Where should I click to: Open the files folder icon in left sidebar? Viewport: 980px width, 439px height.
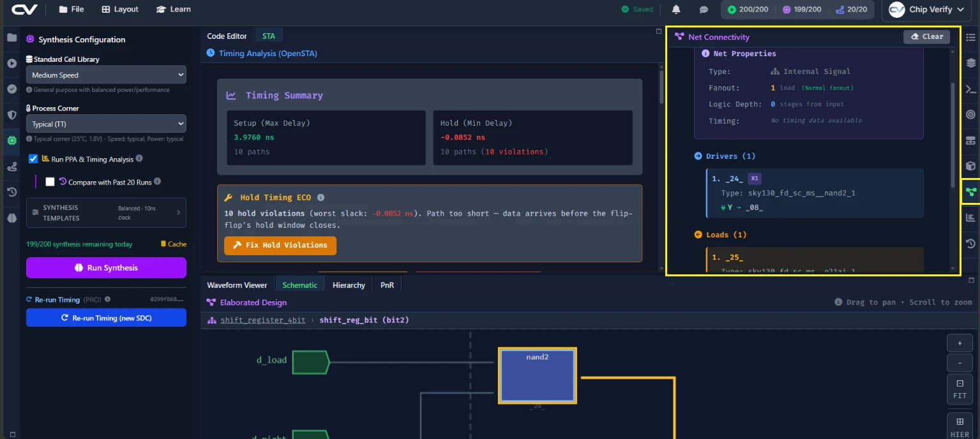pos(11,38)
